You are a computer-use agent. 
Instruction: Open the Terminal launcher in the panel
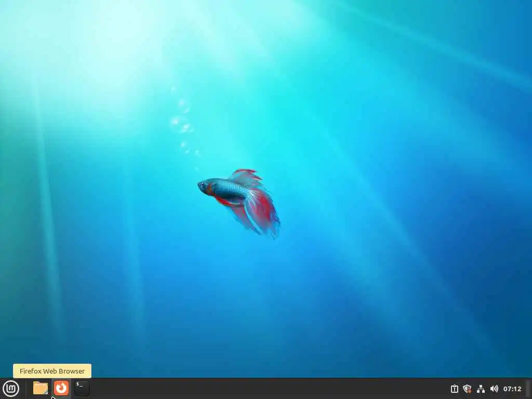tap(82, 388)
